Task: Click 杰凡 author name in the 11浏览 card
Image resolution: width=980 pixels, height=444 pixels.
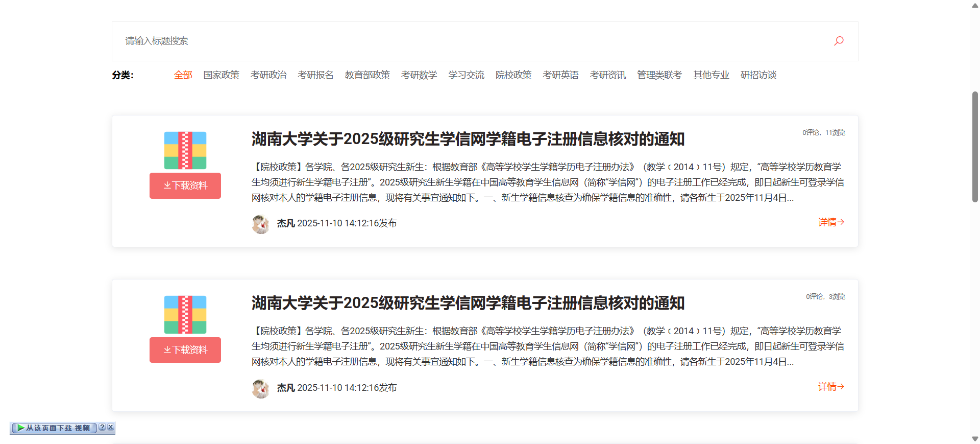Action: (x=286, y=223)
